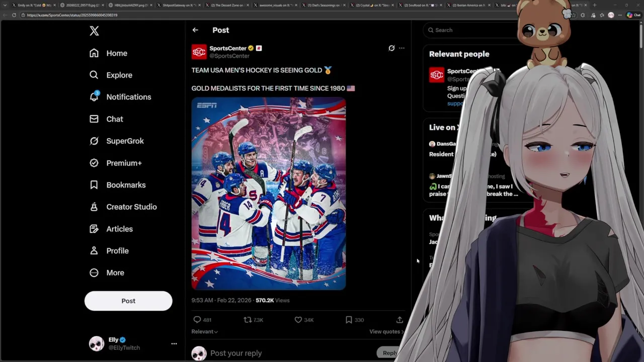This screenshot has height=362, width=644.
Task: Switch to the Iberian America browser tab
Action: coord(468,5)
